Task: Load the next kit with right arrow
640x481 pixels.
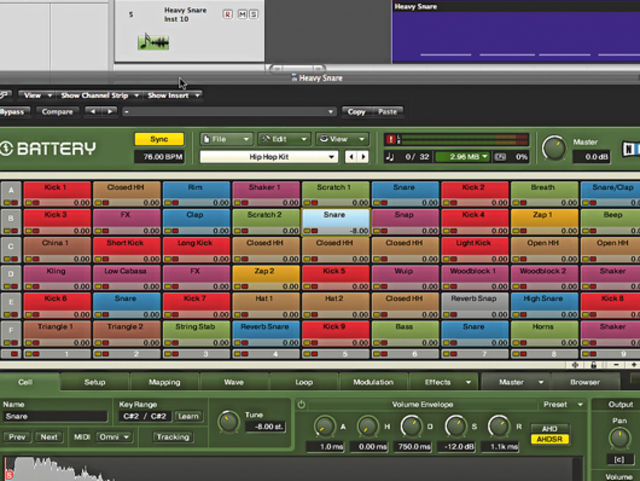Action: (363, 157)
